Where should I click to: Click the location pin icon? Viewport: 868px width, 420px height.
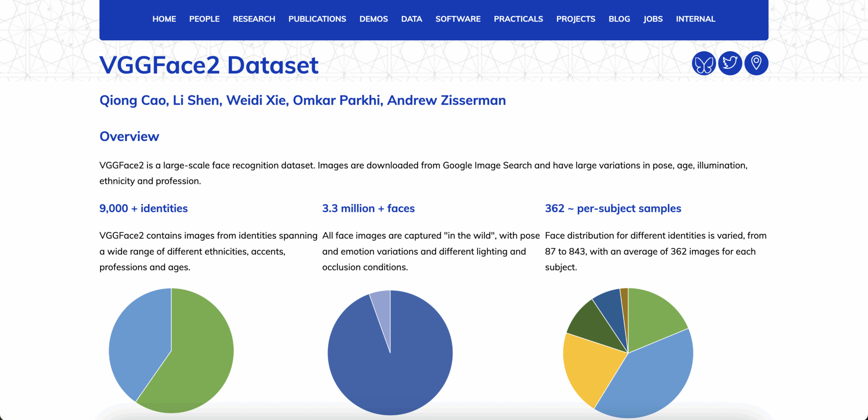point(756,63)
